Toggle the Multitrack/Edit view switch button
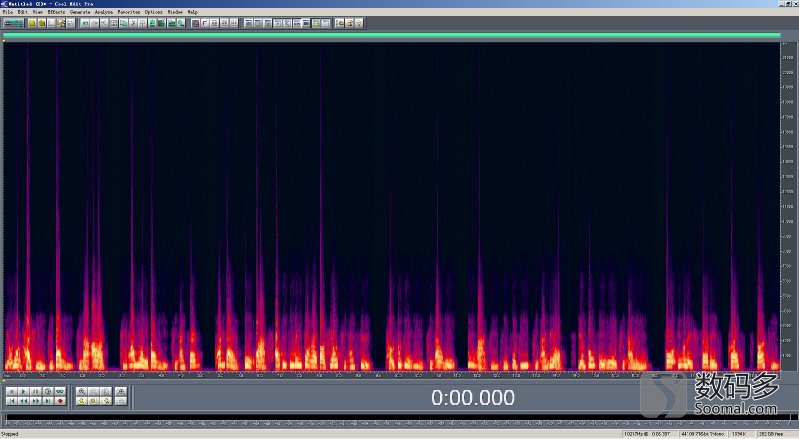This screenshot has height=439, width=799. [14, 23]
